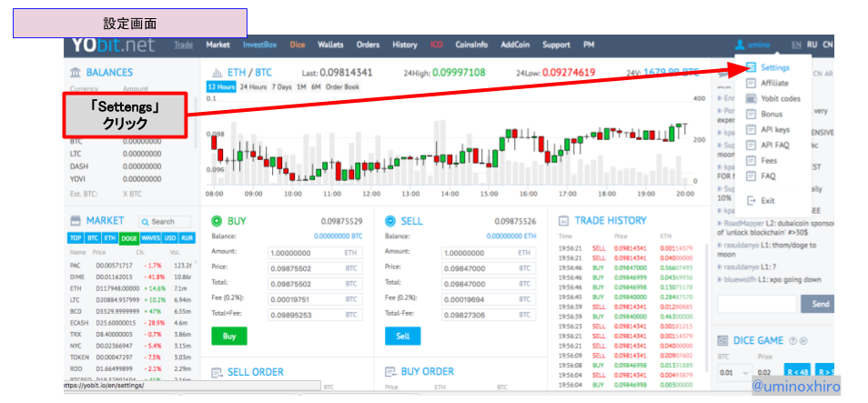Click the Trade History calendar icon
Screen dimensions: 868x403
coord(564,220)
